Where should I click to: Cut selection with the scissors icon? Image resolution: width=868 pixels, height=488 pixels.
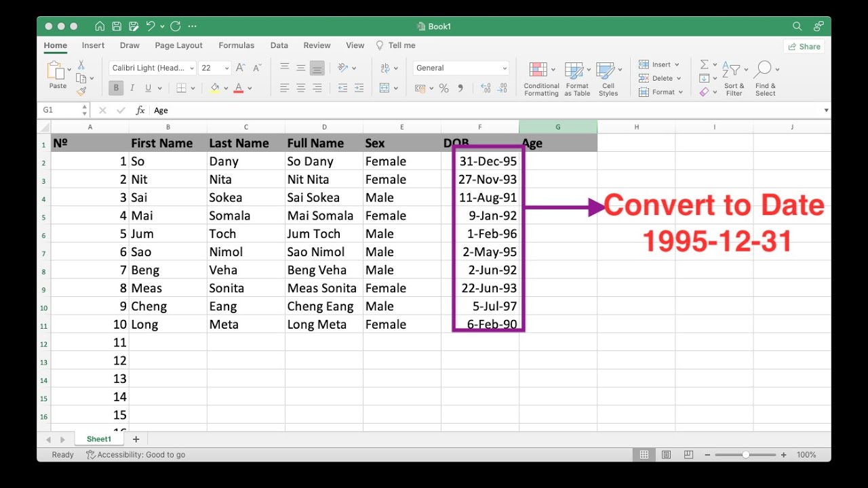click(x=81, y=65)
